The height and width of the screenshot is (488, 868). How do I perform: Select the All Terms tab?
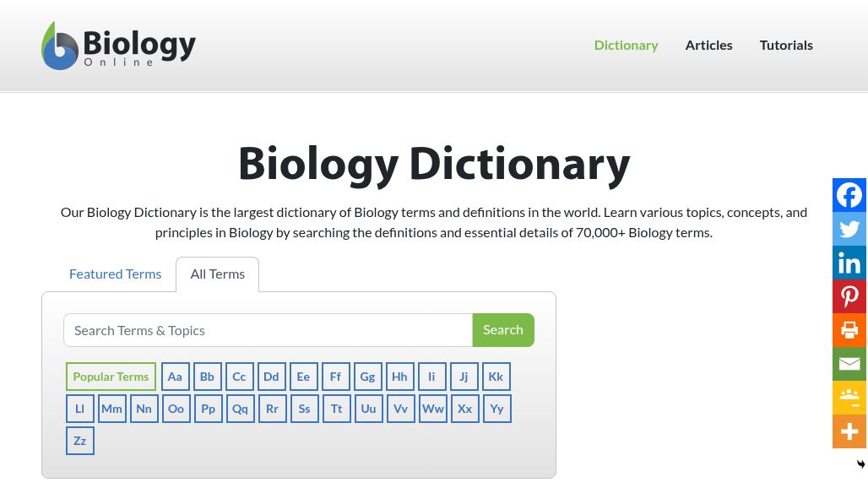point(217,274)
